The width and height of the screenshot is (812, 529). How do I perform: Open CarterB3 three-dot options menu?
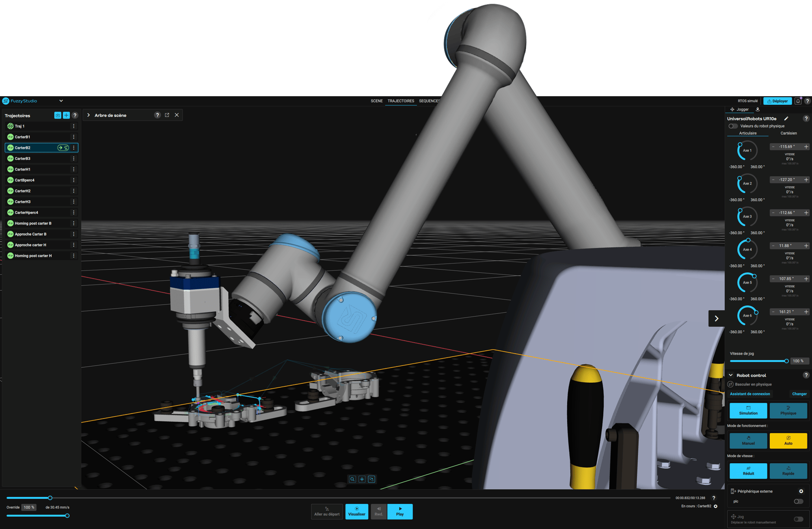[x=73, y=159]
